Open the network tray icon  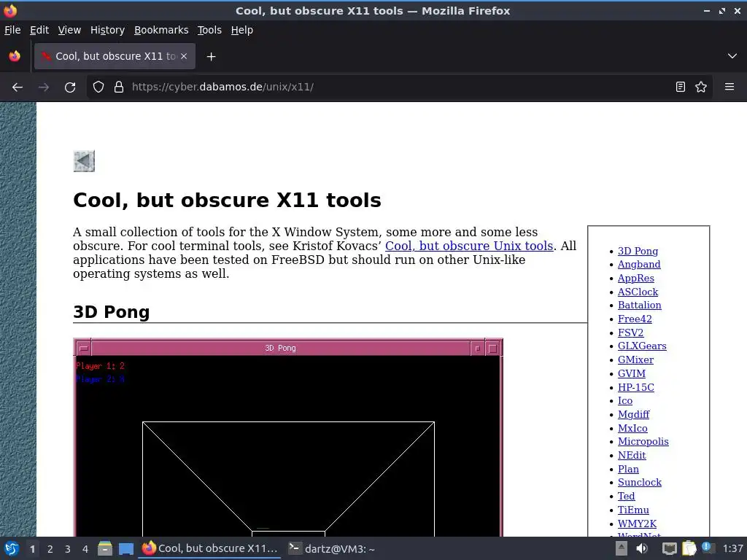670,549
